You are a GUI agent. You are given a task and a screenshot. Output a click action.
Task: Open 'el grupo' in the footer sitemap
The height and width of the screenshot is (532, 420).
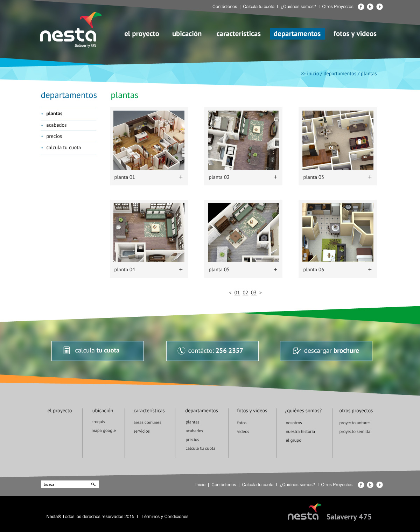pyautogui.click(x=293, y=441)
